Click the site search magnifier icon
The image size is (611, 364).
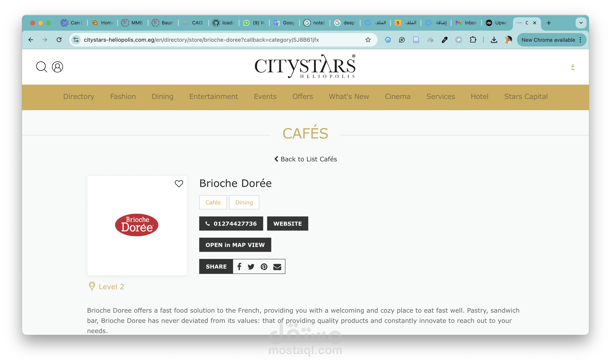42,67
